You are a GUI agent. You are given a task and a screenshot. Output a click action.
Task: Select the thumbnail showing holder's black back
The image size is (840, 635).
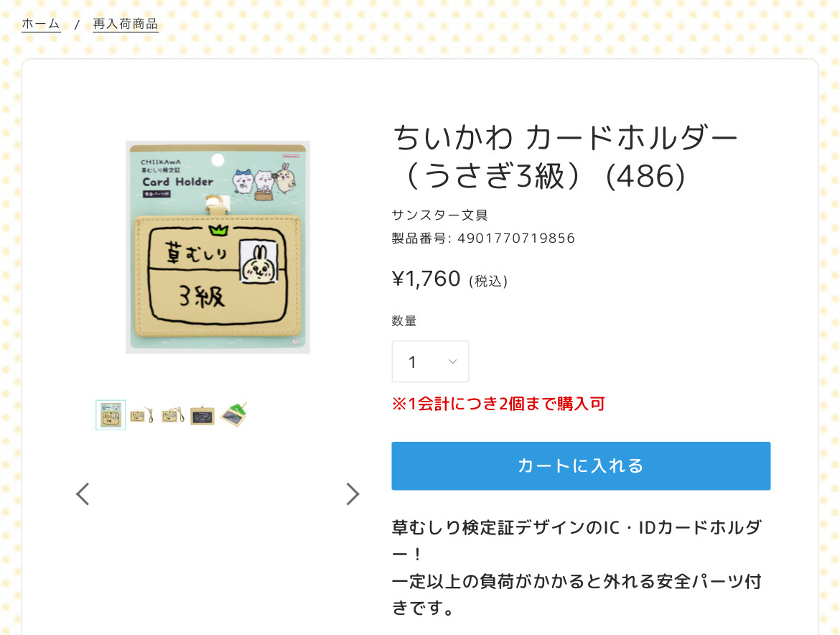[x=202, y=415]
